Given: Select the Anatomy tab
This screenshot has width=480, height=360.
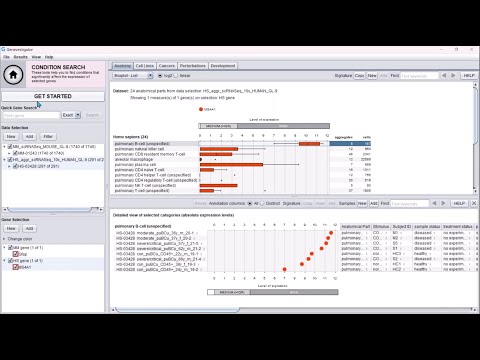Looking at the screenshot, I should click(122, 66).
